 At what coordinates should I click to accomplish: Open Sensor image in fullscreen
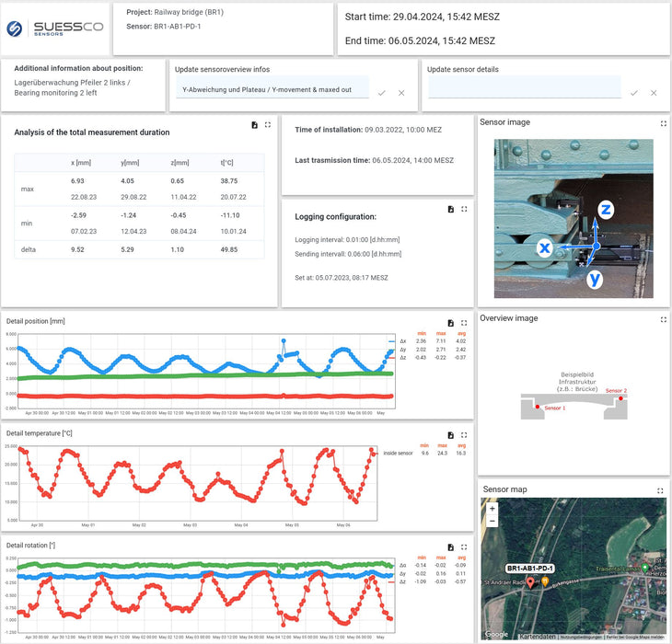click(663, 122)
